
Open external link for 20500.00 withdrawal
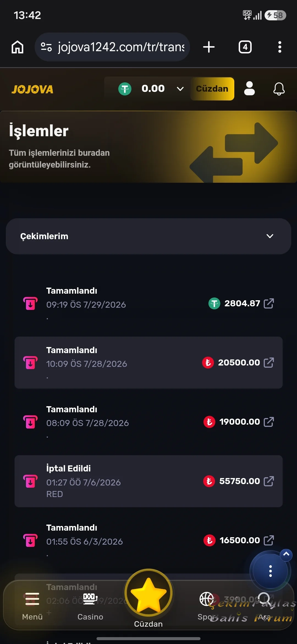pyautogui.click(x=269, y=362)
